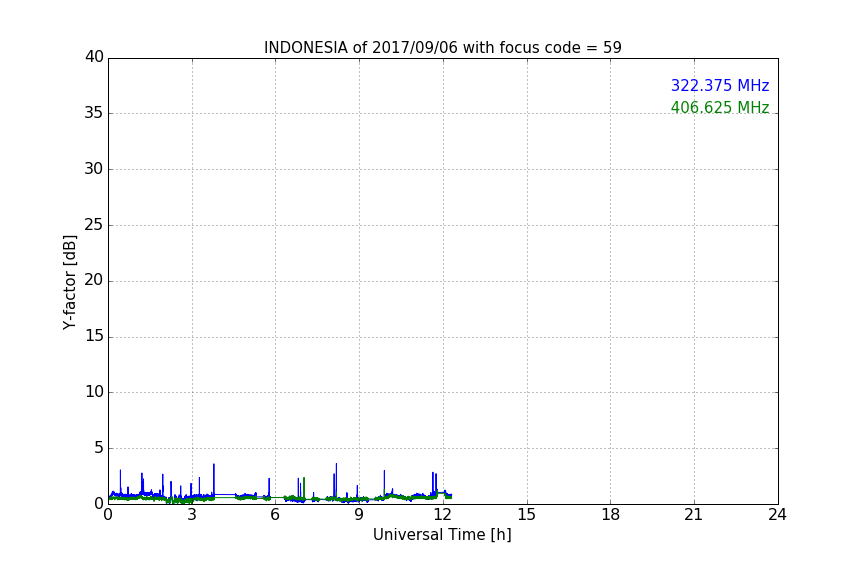Click y-axis tick value 30
Screen dimensions: 864x576
[x=94, y=169]
